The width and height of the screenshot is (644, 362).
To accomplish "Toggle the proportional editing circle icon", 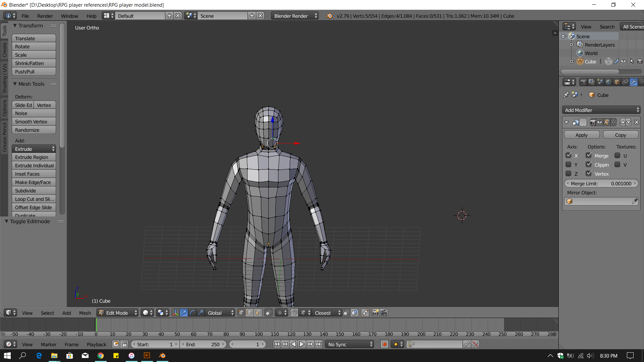I will click(280, 313).
